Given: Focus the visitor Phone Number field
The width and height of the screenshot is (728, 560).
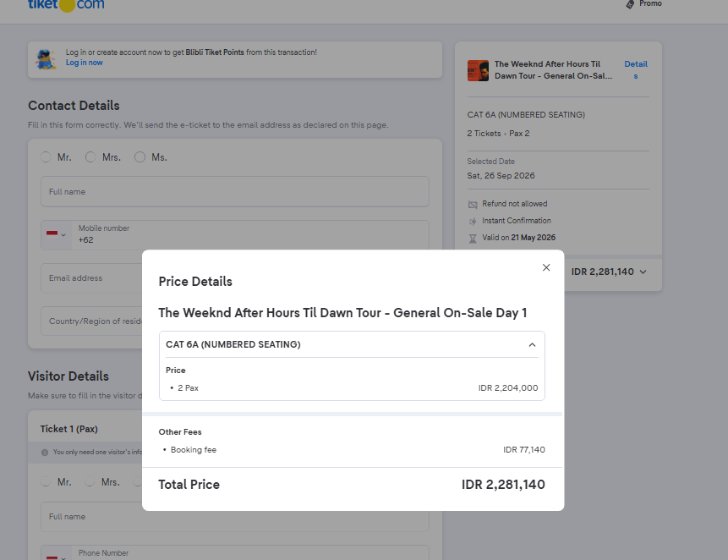Looking at the screenshot, I should point(250,553).
